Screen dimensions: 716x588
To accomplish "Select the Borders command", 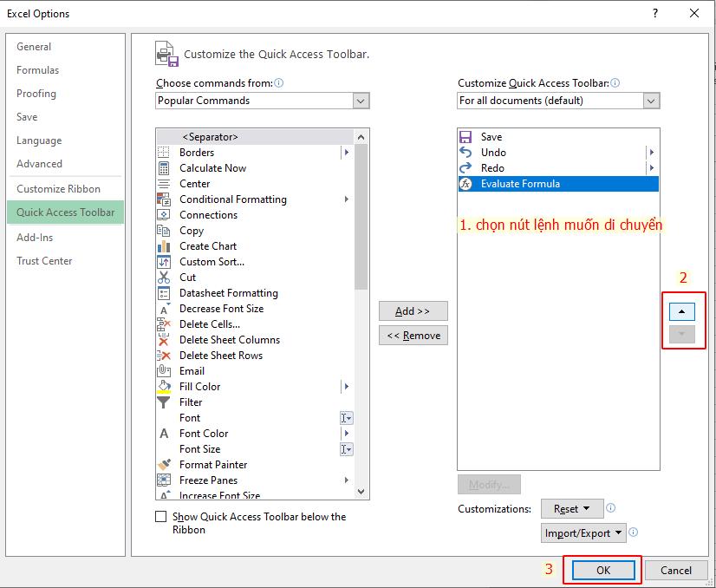I will [x=197, y=153].
